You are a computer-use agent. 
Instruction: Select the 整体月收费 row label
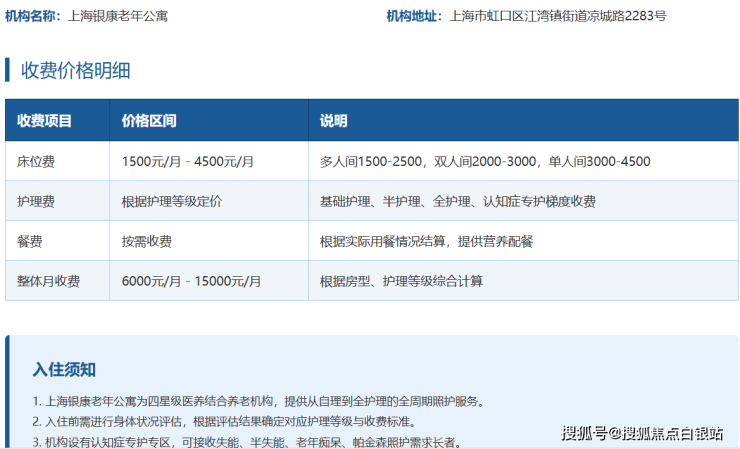coord(48,281)
